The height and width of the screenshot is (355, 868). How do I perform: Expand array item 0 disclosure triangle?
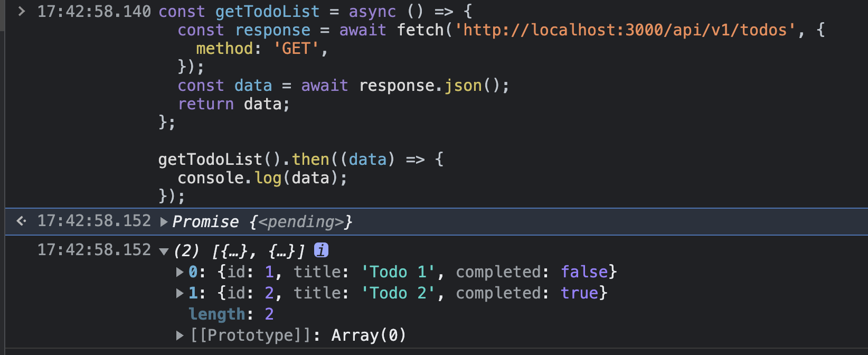pyautogui.click(x=180, y=272)
